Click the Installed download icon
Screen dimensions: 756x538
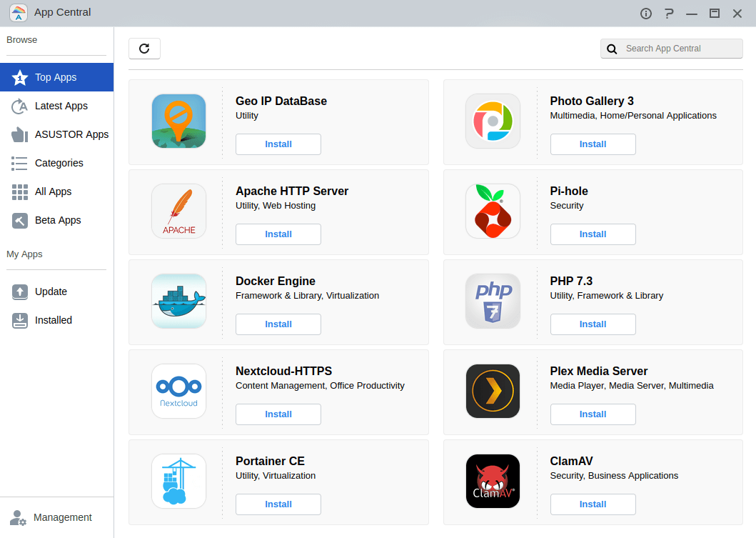tap(20, 320)
